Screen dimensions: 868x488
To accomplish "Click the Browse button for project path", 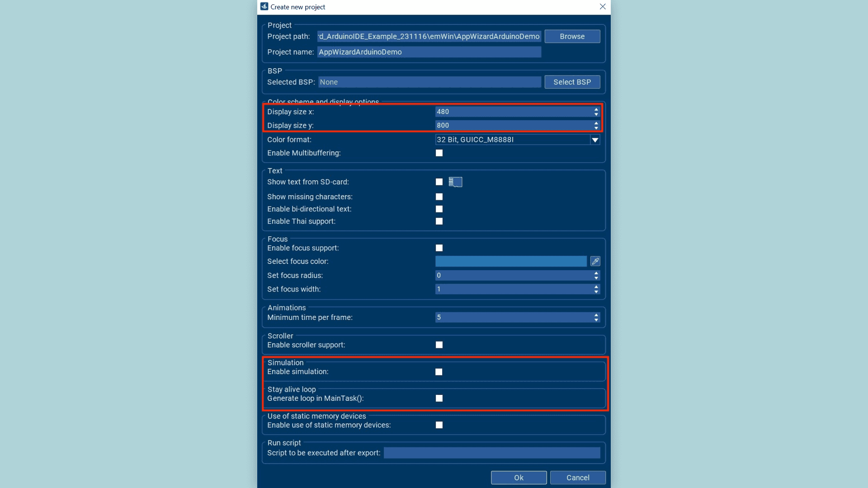I will 572,36.
